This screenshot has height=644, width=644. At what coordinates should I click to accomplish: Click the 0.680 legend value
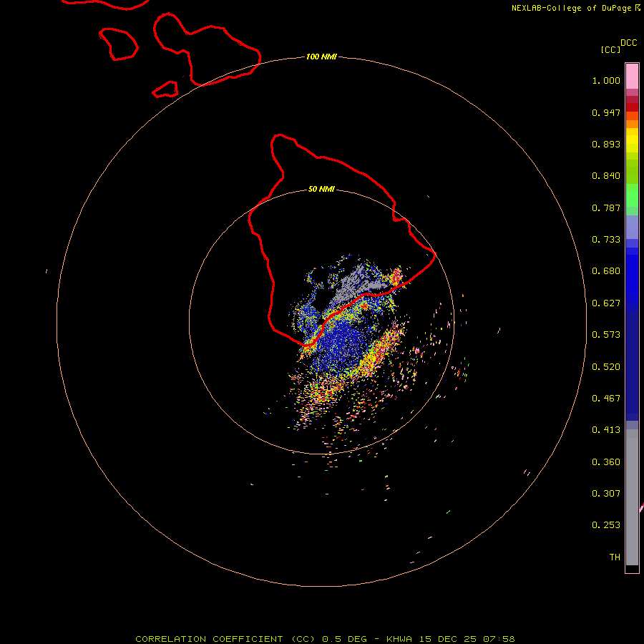tap(606, 271)
